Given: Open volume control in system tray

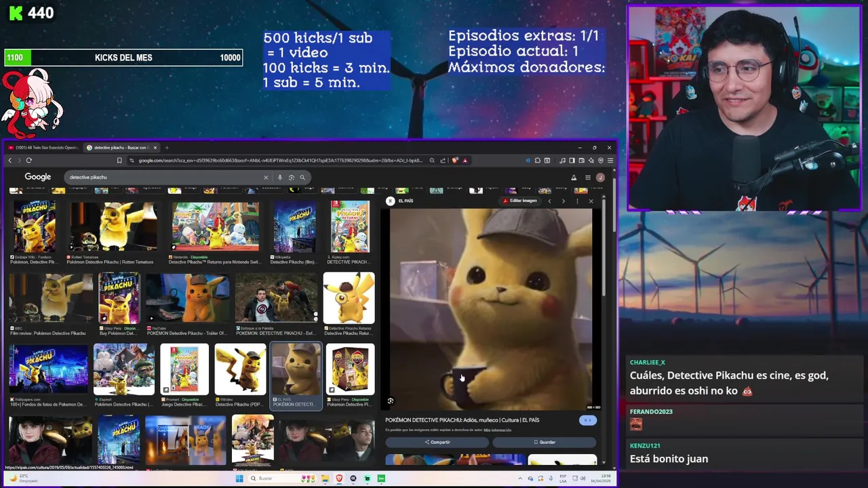Looking at the screenshot, I should (x=583, y=479).
